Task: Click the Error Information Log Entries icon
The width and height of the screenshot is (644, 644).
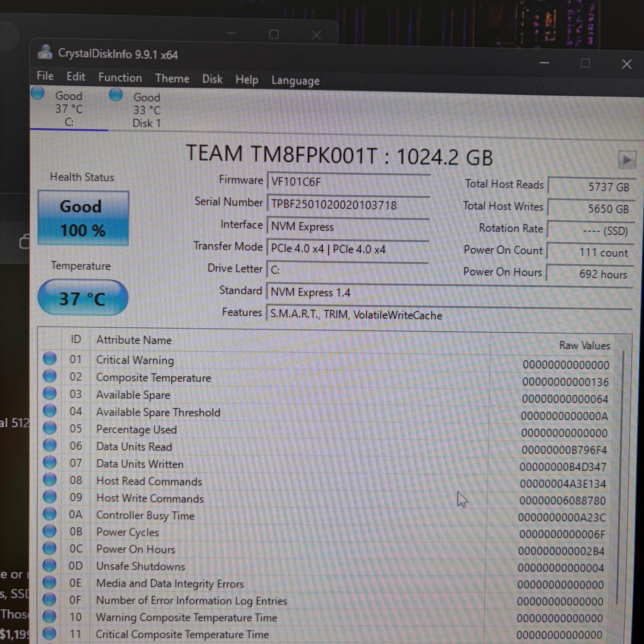Action: (x=50, y=599)
